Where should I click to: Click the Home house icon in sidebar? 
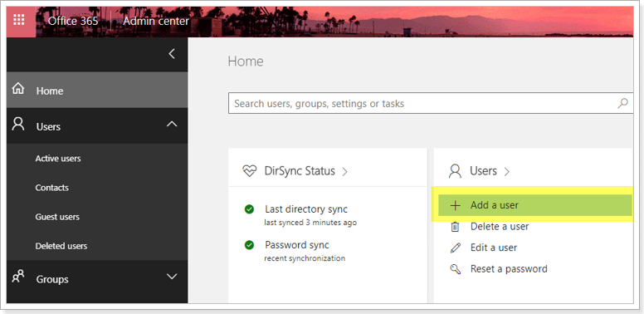pos(18,89)
